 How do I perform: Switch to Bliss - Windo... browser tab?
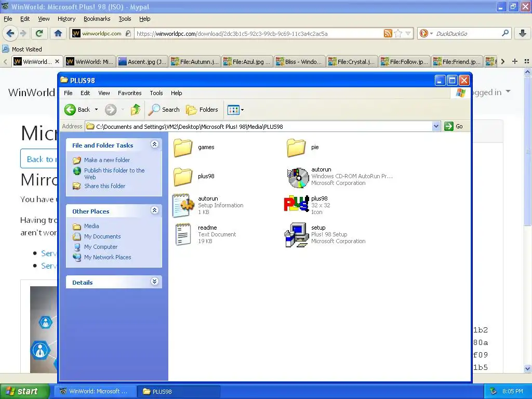coord(300,62)
